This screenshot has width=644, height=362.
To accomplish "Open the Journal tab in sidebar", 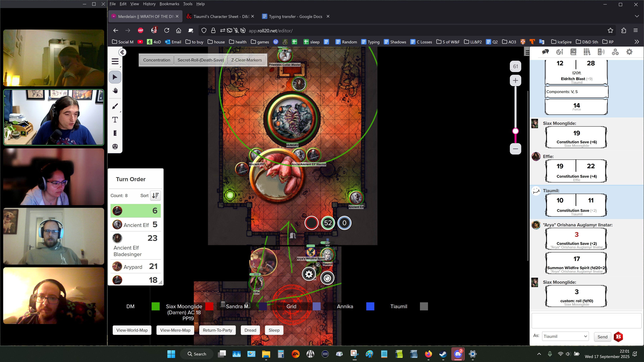I will (x=573, y=52).
